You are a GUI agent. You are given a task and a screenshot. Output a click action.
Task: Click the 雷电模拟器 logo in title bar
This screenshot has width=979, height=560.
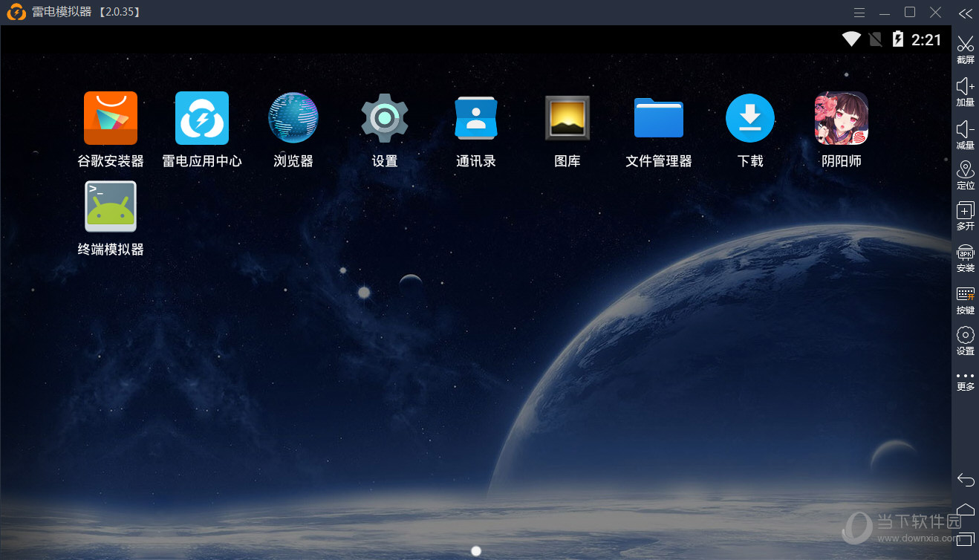click(x=16, y=13)
